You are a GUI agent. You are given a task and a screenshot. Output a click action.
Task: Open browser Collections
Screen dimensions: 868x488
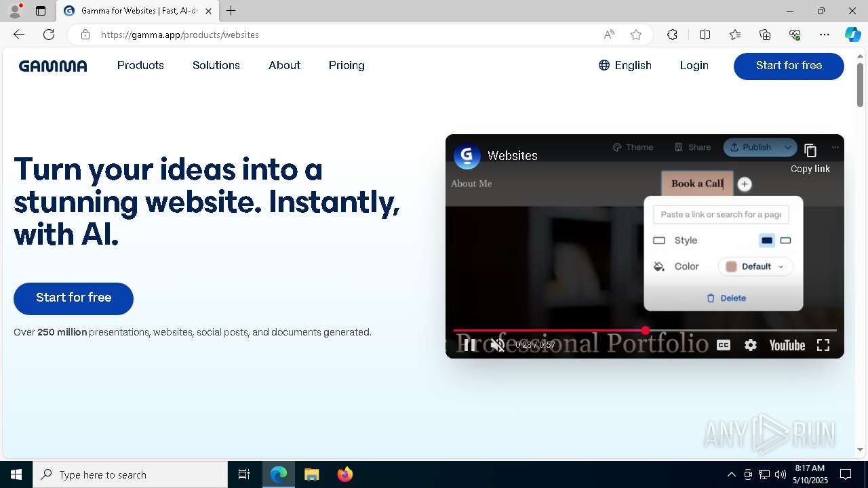765,35
